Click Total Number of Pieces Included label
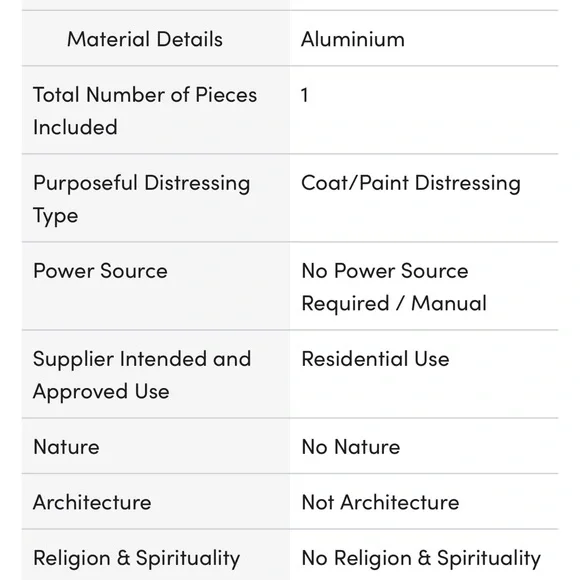This screenshot has height=580, width=580. (145, 111)
